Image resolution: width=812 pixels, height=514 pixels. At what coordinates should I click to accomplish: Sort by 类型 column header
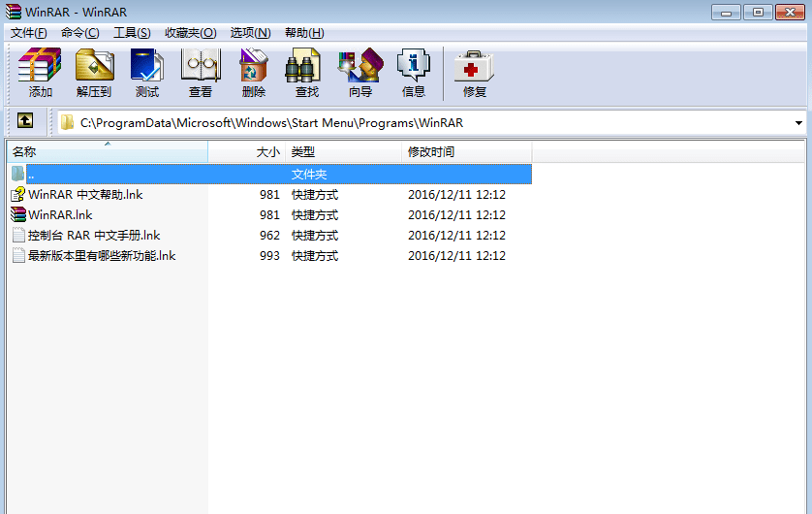pos(343,151)
